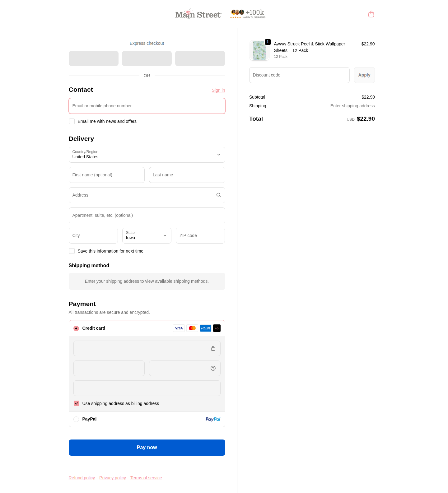Image resolution: width=448 pixels, height=493 pixels.
Task: Show the +5 more card types badge
Action: click(217, 328)
